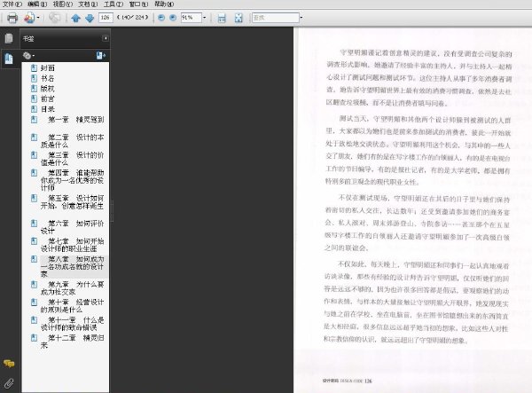Show the Pages thumbnail panel icon
The width and height of the screenshot is (532, 393).
[x=9, y=38]
